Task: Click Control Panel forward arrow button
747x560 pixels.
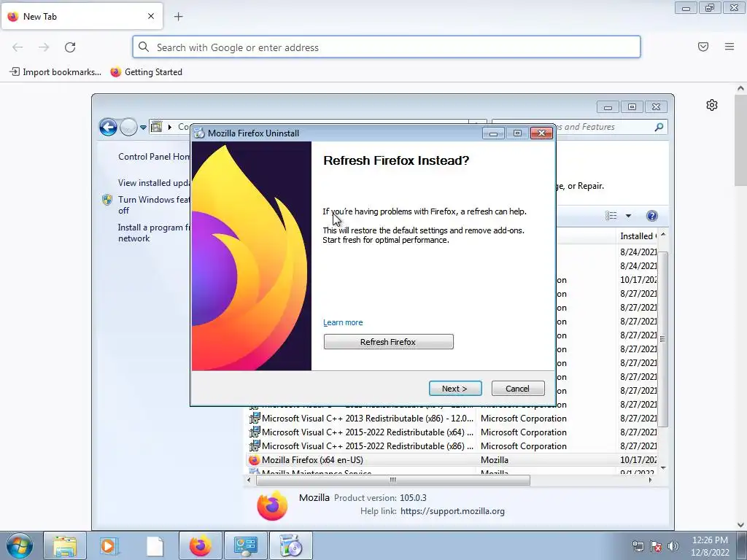Action: click(128, 127)
